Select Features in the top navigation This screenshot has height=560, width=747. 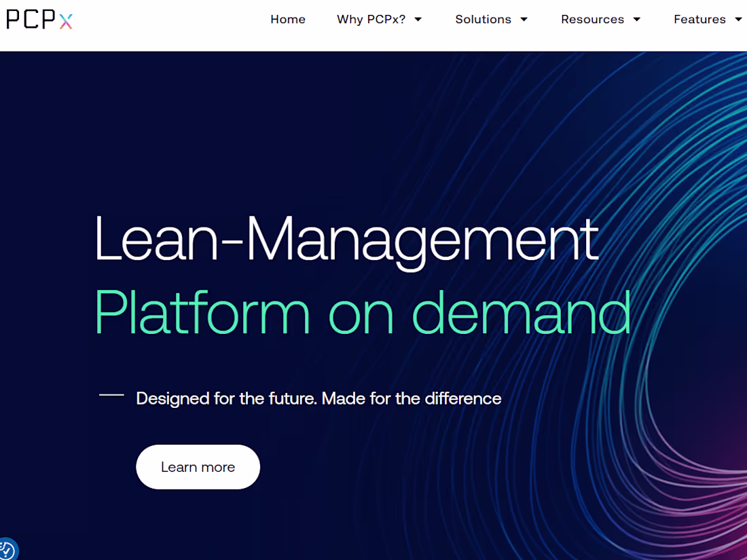(x=700, y=20)
